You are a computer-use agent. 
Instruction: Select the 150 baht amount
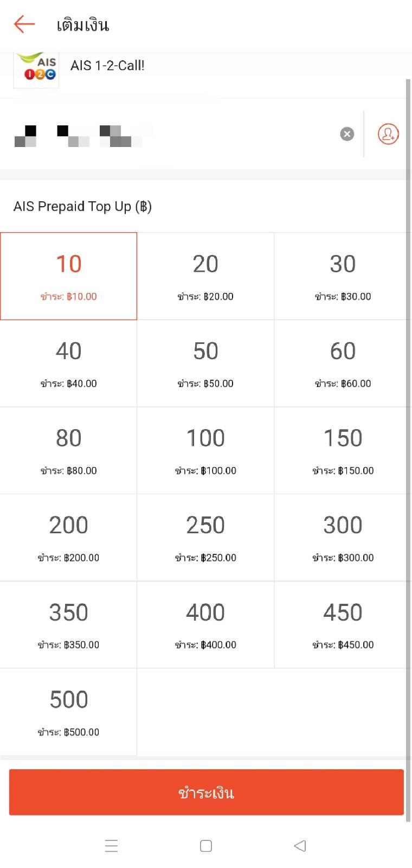click(x=343, y=450)
